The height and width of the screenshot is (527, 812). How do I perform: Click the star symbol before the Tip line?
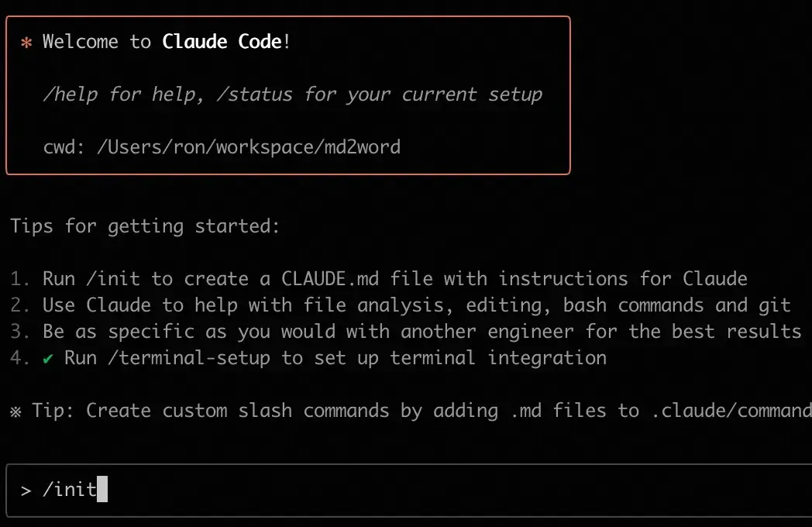coord(16,411)
